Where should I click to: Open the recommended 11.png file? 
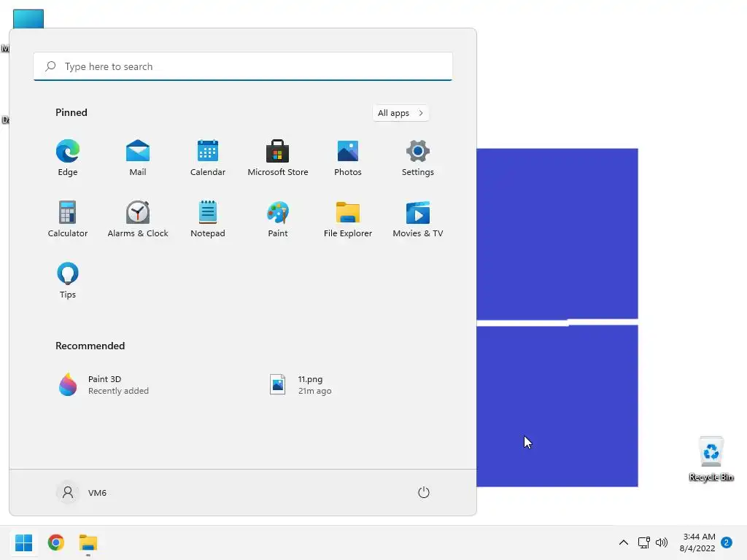click(x=301, y=385)
